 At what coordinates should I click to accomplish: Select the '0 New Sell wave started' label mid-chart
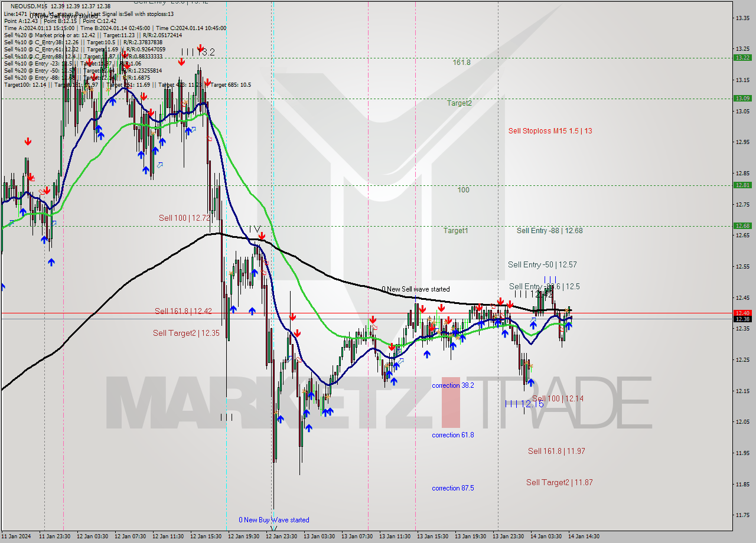click(415, 289)
